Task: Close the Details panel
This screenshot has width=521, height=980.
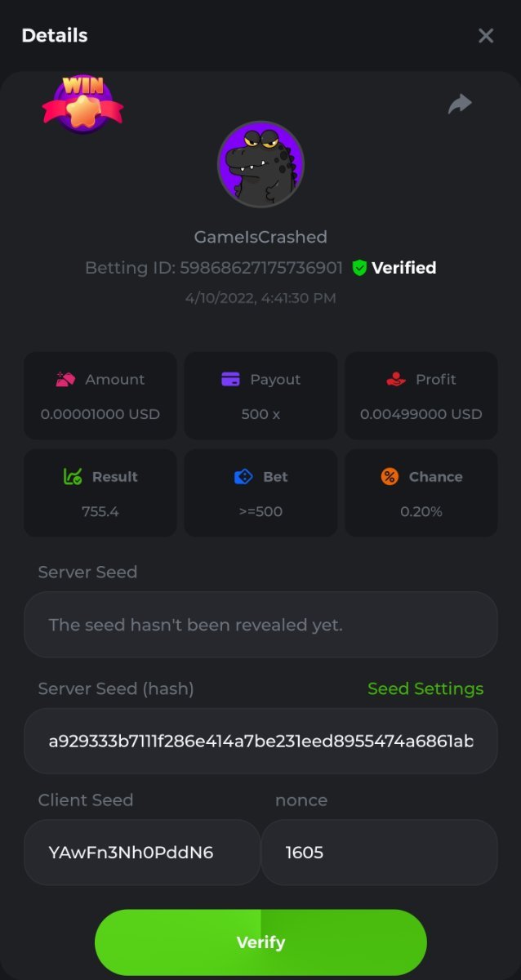Action: (x=486, y=35)
